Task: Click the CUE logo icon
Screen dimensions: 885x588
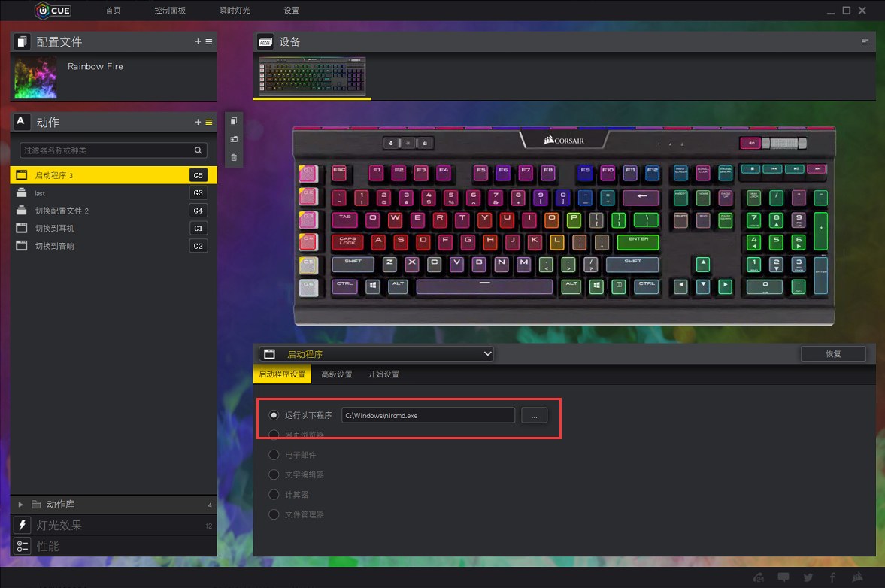Action: (53, 11)
